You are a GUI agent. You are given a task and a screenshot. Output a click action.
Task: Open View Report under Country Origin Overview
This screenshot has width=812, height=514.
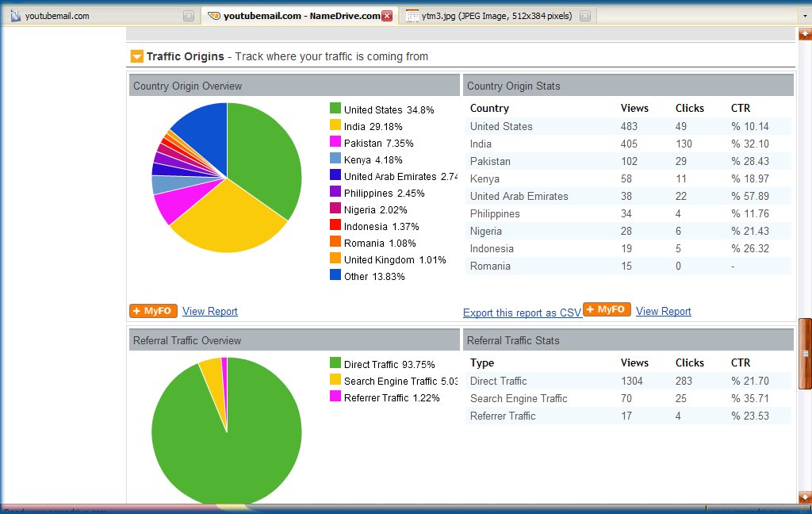[x=210, y=312]
